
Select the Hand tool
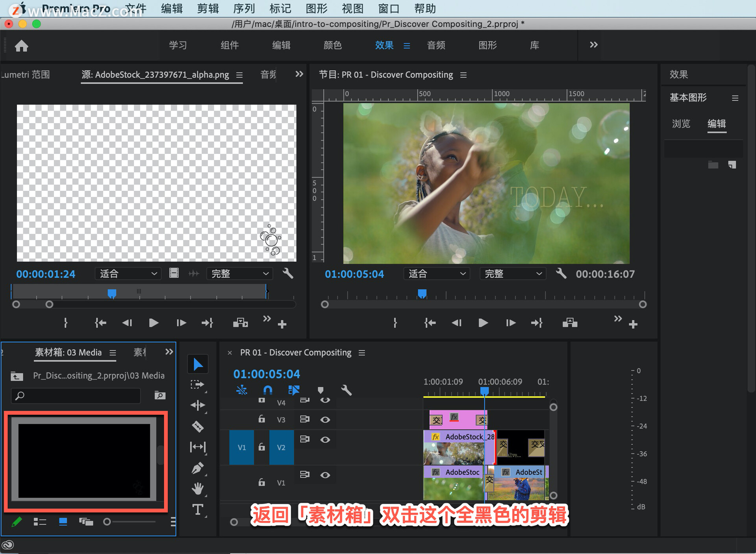pyautogui.click(x=198, y=489)
